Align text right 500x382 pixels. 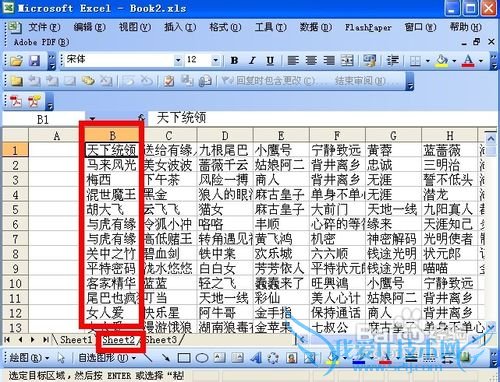tap(329, 61)
